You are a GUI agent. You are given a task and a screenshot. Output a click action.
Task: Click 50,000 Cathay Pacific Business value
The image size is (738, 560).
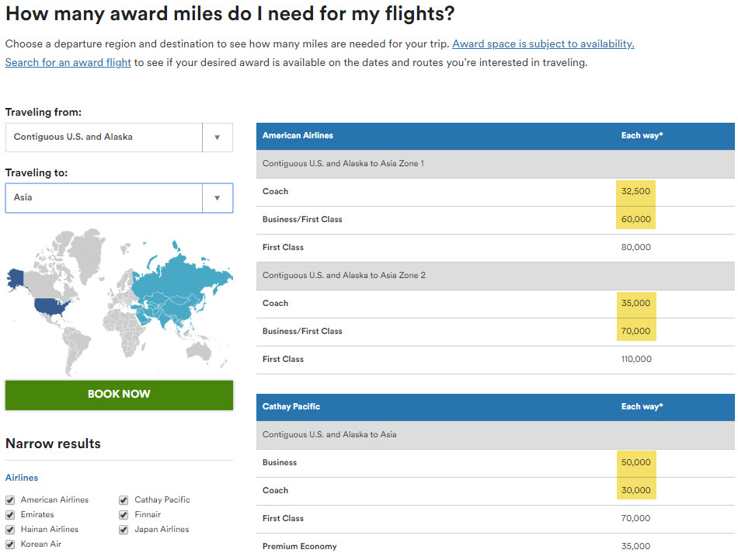coord(636,462)
